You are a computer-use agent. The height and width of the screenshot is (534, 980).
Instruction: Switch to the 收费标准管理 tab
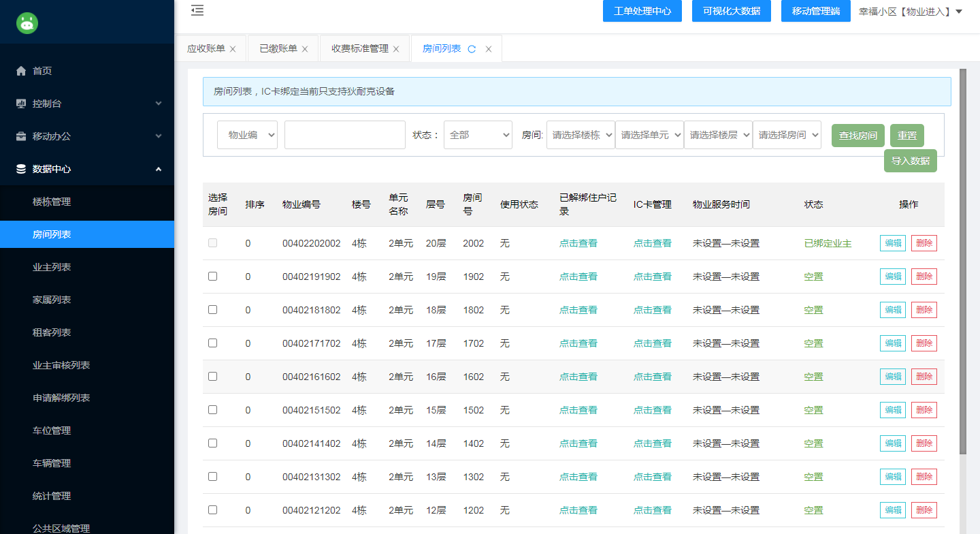pos(360,49)
